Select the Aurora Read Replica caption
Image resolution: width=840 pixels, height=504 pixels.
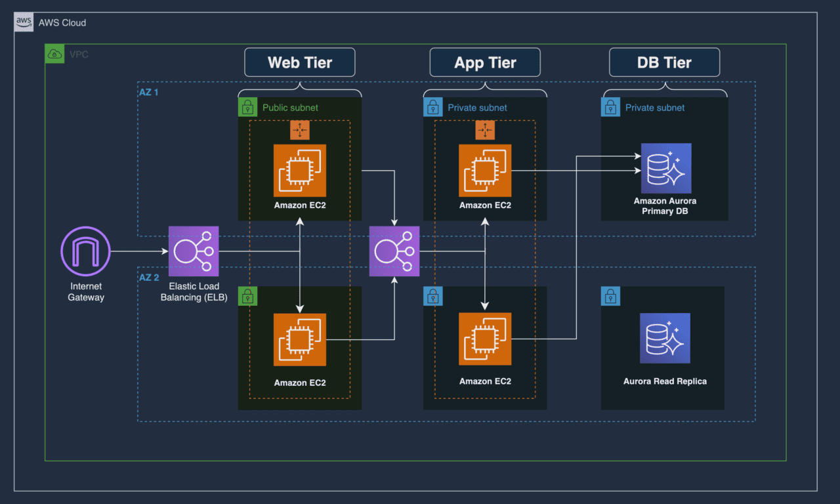click(x=665, y=381)
